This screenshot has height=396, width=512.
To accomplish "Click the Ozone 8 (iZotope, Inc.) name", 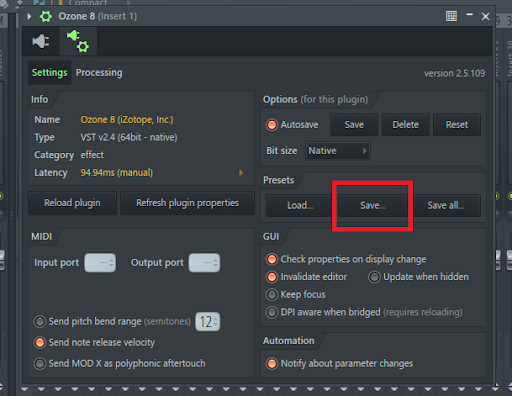I will 127,120.
